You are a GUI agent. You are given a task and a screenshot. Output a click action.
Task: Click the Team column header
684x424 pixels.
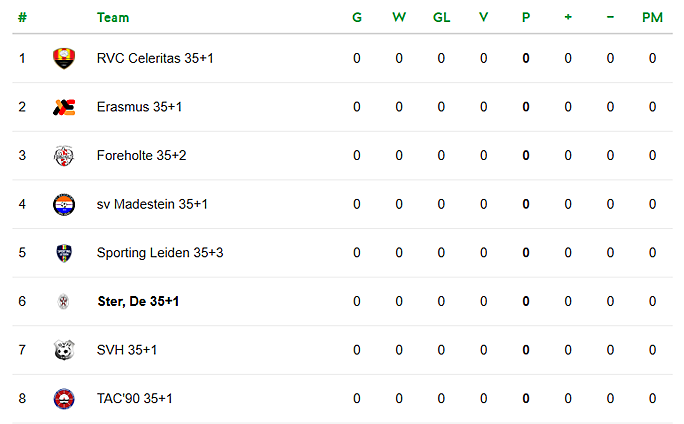pos(113,17)
